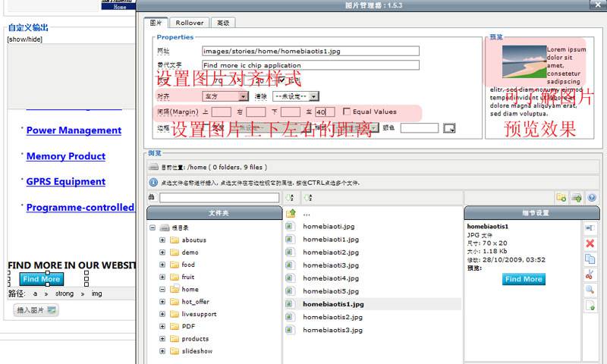
Task: Expand the livesupport folder node
Action: click(162, 314)
